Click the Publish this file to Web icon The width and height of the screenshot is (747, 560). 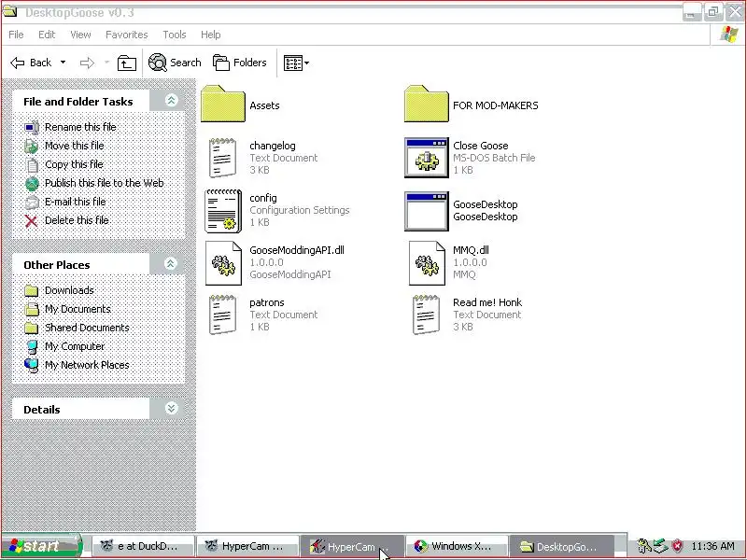click(32, 183)
